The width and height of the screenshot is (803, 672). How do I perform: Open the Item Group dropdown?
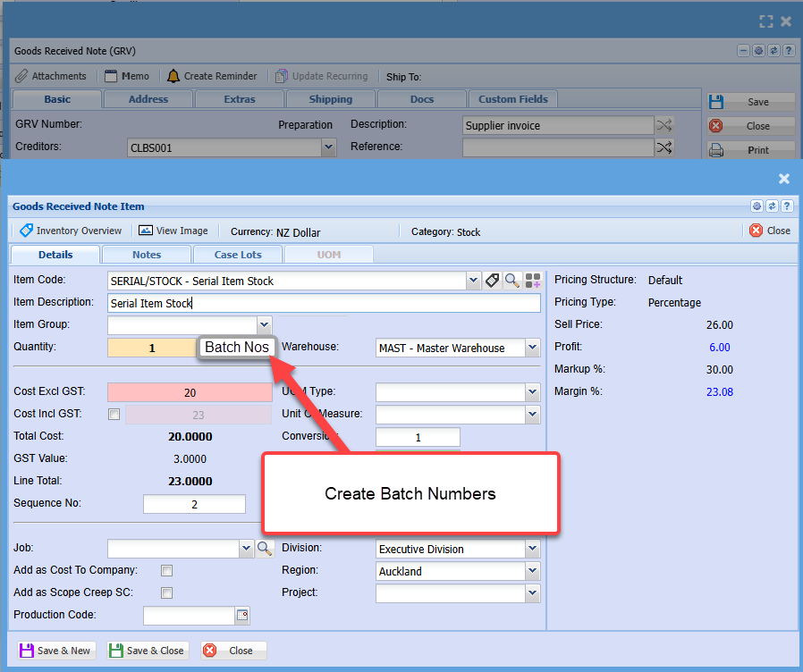[x=264, y=324]
